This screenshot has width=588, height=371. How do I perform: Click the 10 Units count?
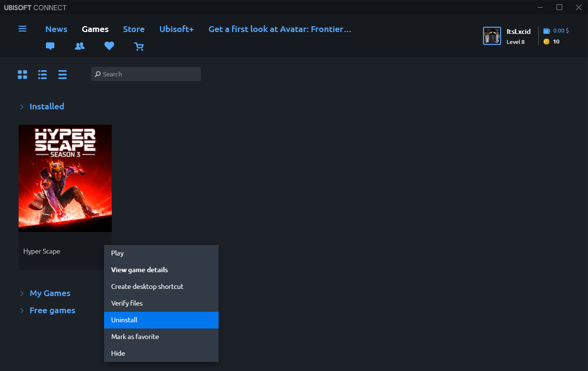556,42
